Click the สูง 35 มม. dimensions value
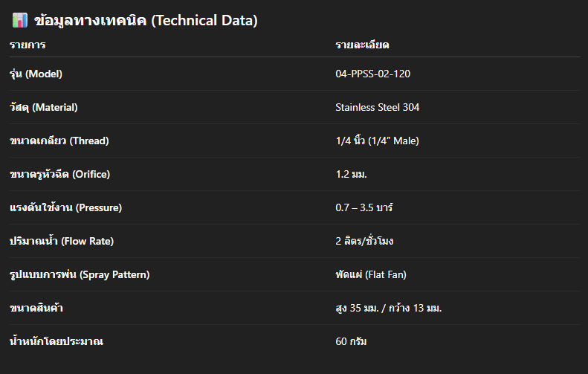 (389, 308)
